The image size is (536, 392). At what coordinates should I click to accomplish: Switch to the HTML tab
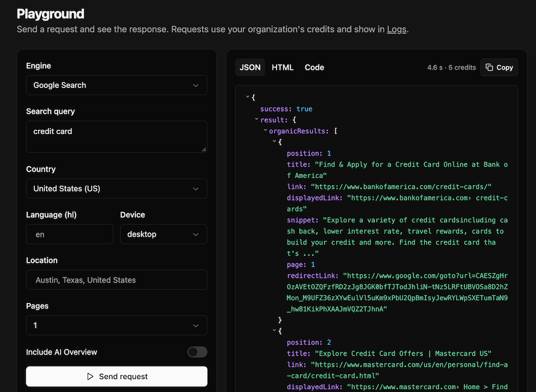pos(282,68)
